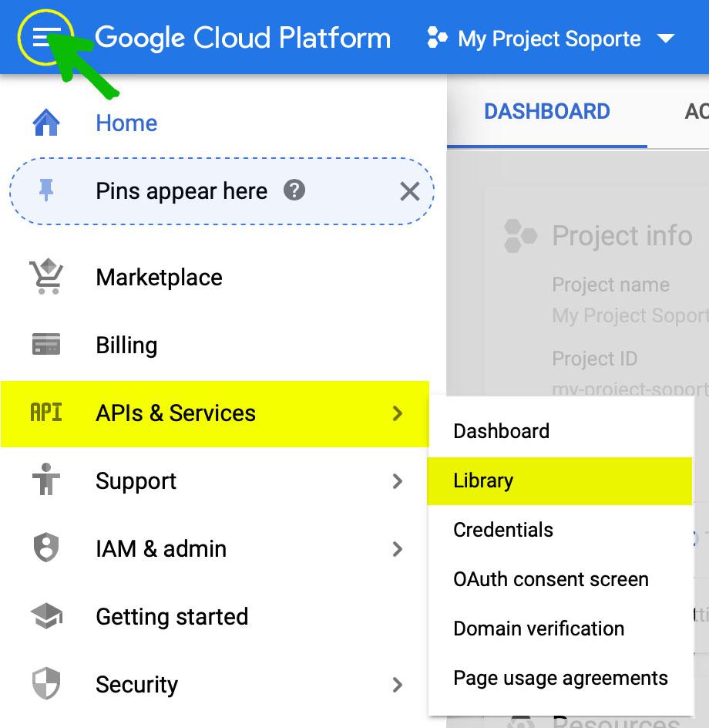
Task: Click the Project name label
Action: pos(610,285)
